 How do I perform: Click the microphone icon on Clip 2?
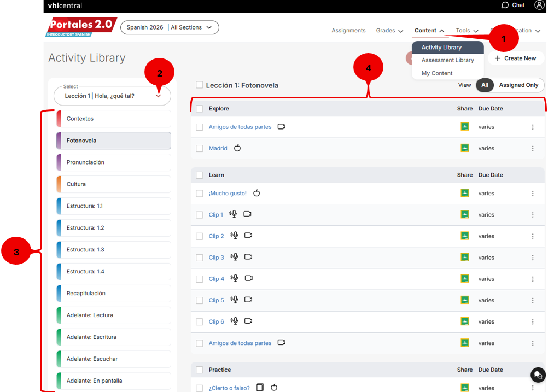point(235,236)
